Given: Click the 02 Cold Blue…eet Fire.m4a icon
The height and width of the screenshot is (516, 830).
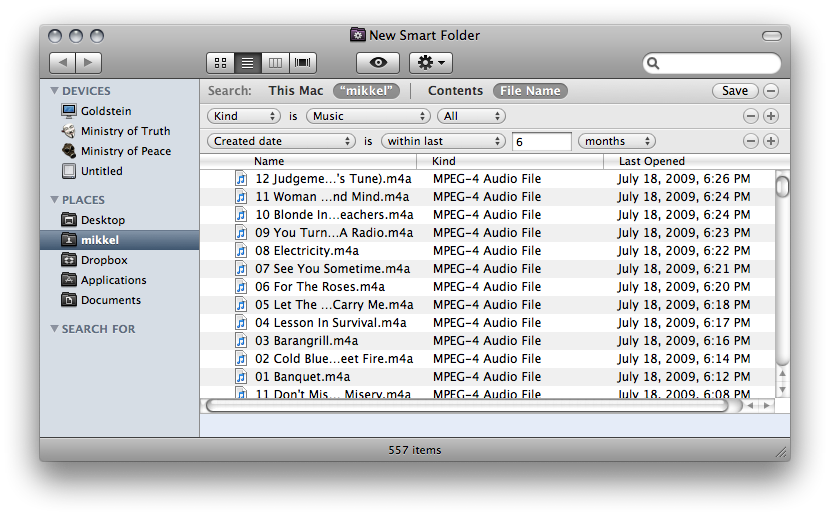Looking at the screenshot, I should (x=241, y=359).
